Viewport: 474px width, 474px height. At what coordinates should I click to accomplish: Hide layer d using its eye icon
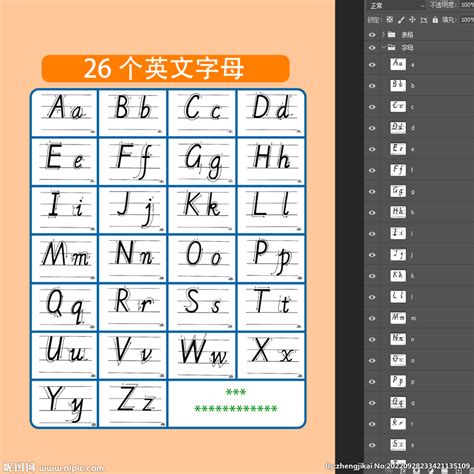(x=372, y=128)
